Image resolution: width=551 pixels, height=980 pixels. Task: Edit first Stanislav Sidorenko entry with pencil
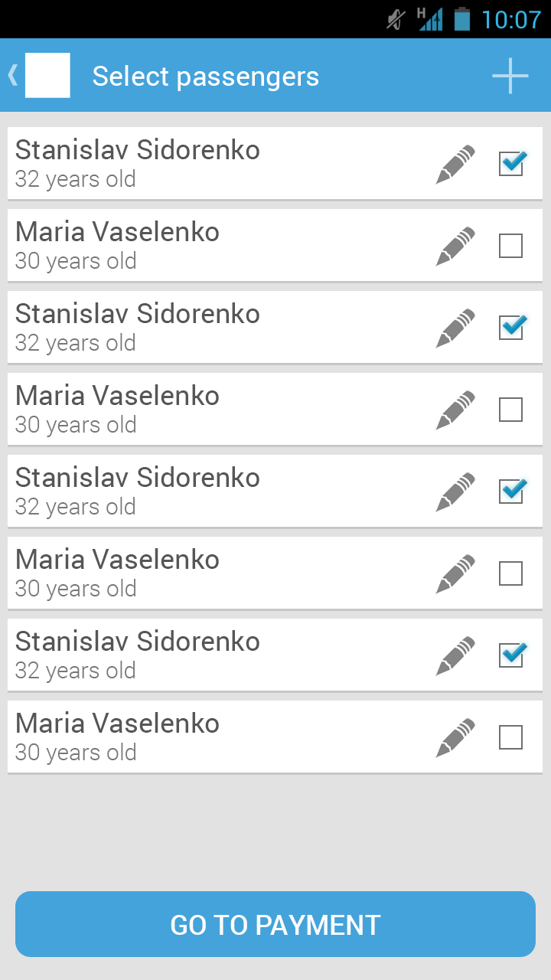[455, 164]
